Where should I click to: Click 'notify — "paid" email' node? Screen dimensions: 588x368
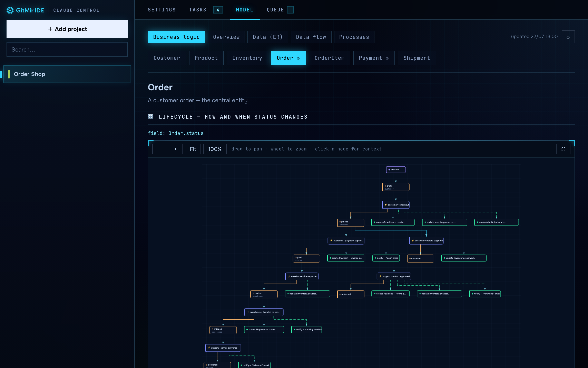(x=386, y=258)
